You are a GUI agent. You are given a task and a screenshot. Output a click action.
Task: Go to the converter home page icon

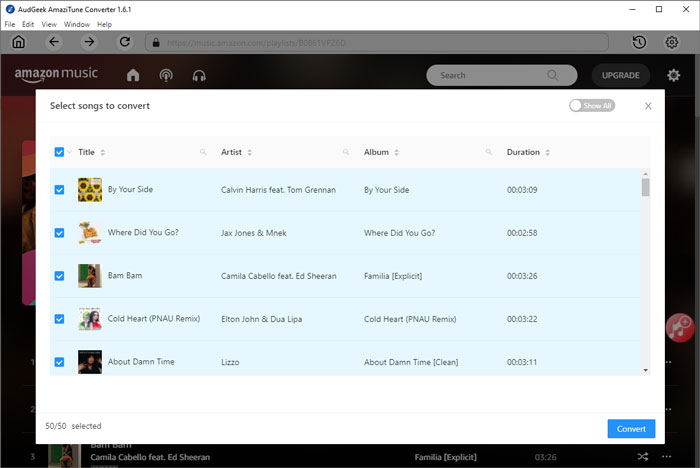coord(18,42)
